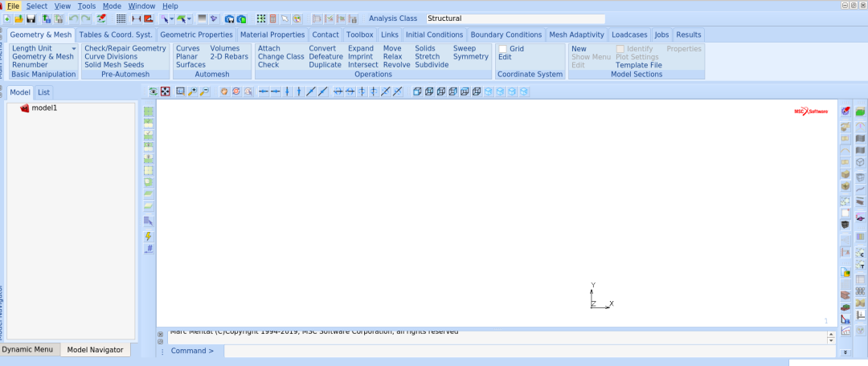Click the red calculator icon
This screenshot has width=868, height=366.
click(273, 18)
